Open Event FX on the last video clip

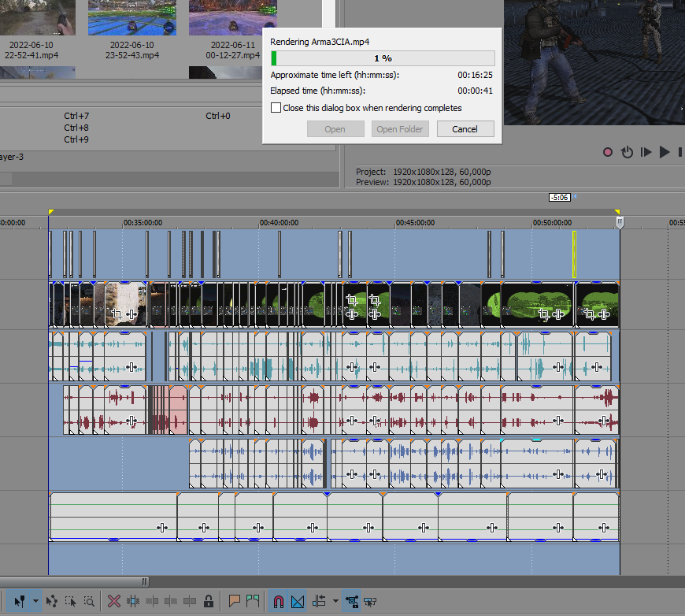click(x=604, y=314)
